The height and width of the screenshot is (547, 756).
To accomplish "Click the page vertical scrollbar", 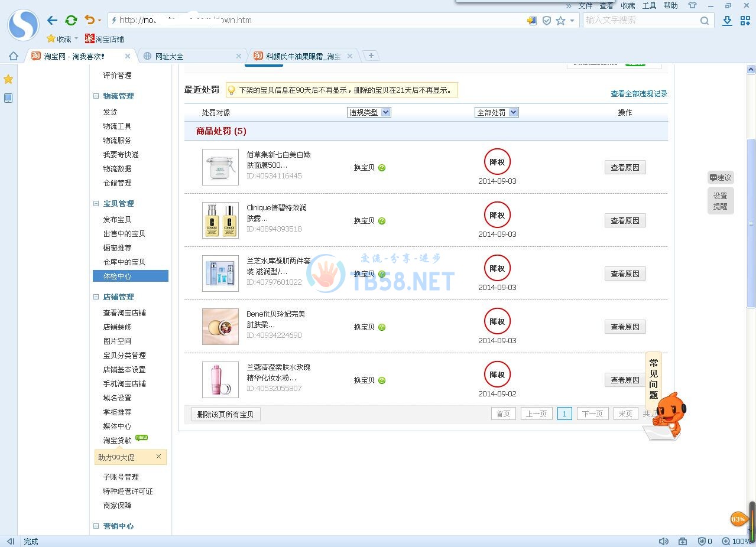I will pyautogui.click(x=751, y=223).
